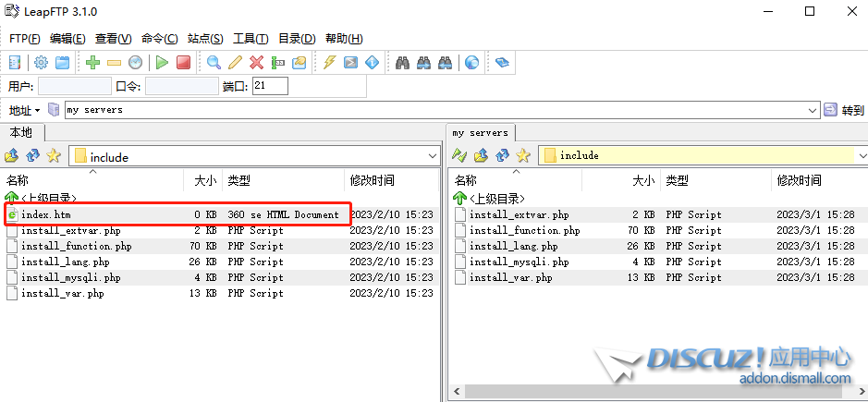The width and height of the screenshot is (868, 402).
Task: Click the red stop icon in the toolbar
Action: pyautogui.click(x=183, y=63)
